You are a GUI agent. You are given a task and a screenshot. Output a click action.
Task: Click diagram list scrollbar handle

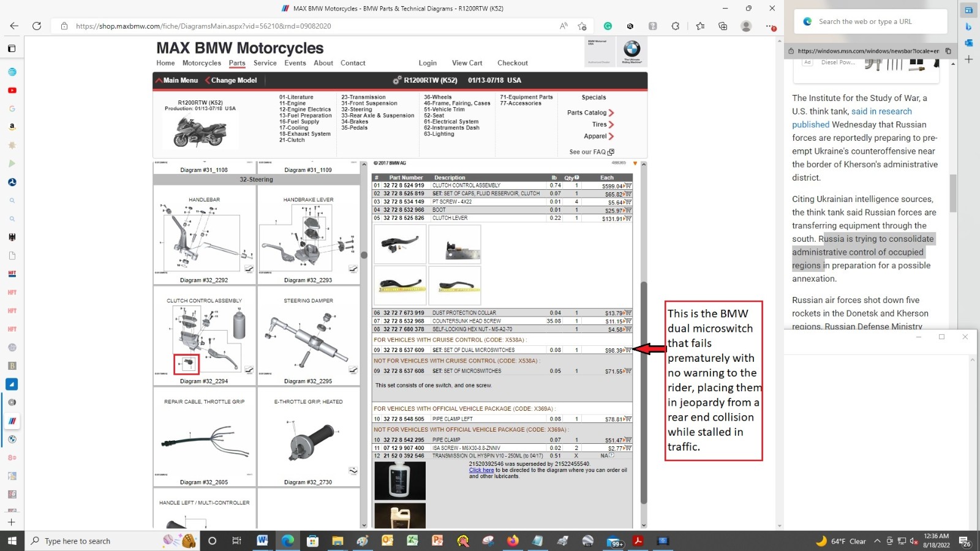tap(364, 255)
